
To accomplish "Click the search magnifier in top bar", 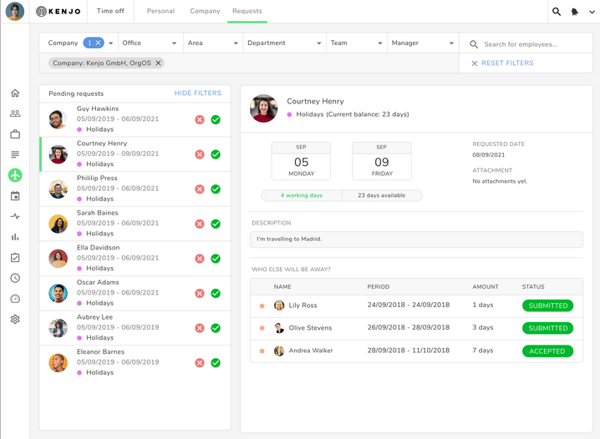I will pos(556,11).
